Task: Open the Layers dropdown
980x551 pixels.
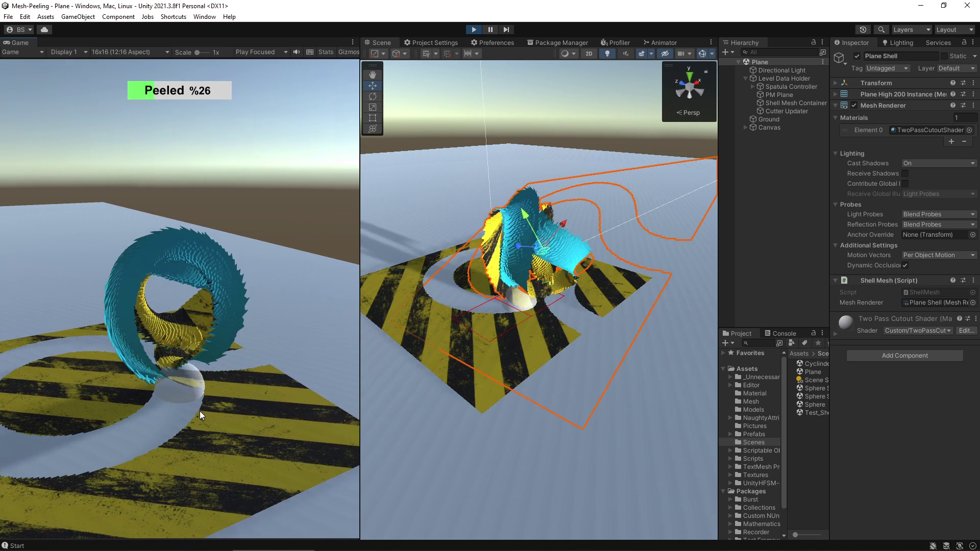Action: click(x=912, y=30)
